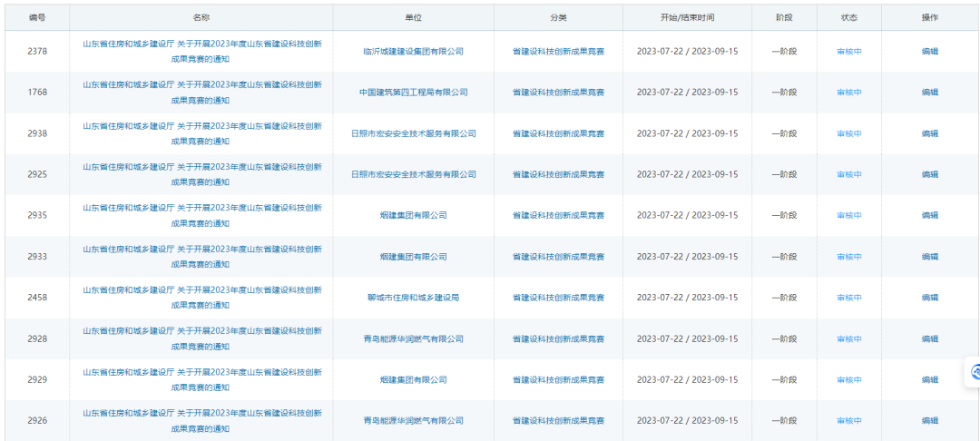Viewport: 980px width, 441px height.
Task: Open notice title link for entry 2933
Action: (201, 256)
